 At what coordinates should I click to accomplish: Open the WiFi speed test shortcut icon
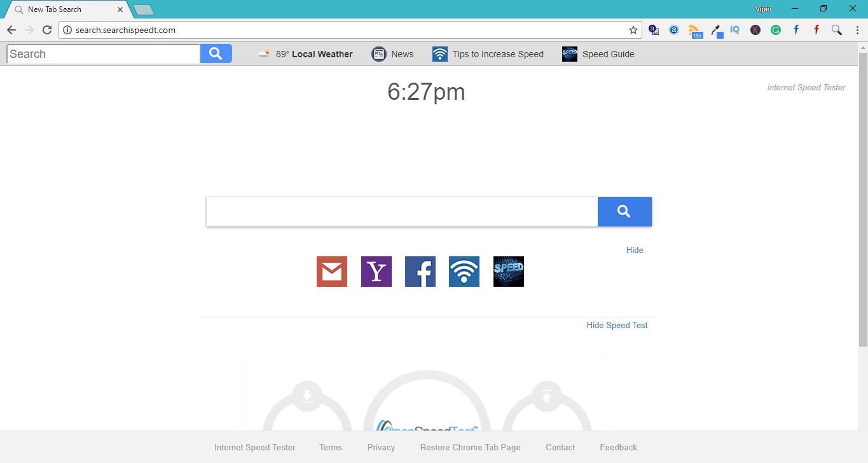point(464,272)
